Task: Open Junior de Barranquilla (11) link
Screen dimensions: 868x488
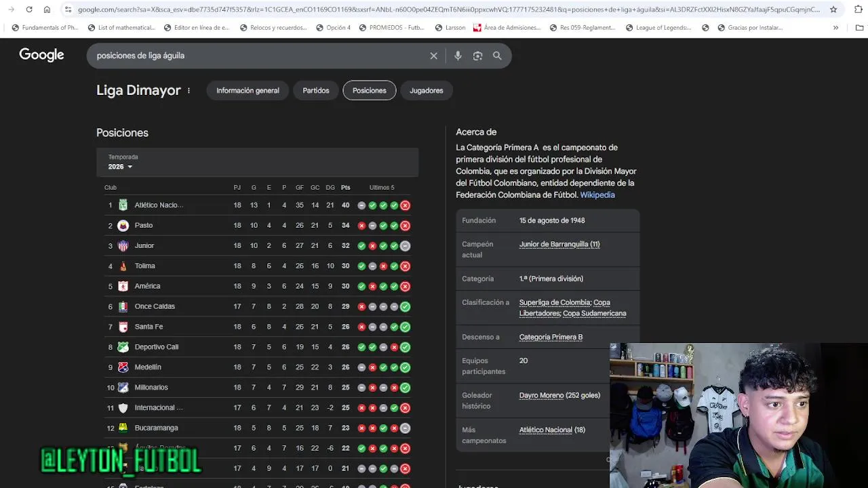Action: click(559, 245)
